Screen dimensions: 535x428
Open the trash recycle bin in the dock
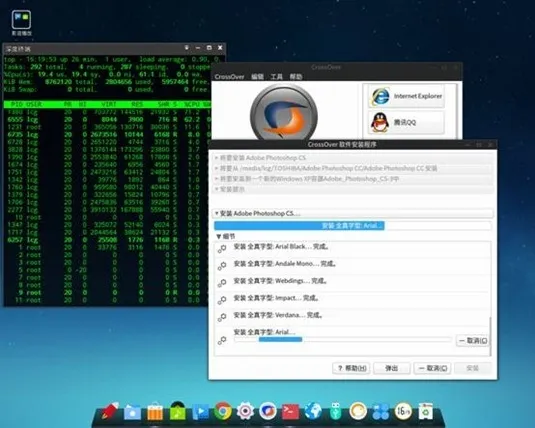coord(425,411)
